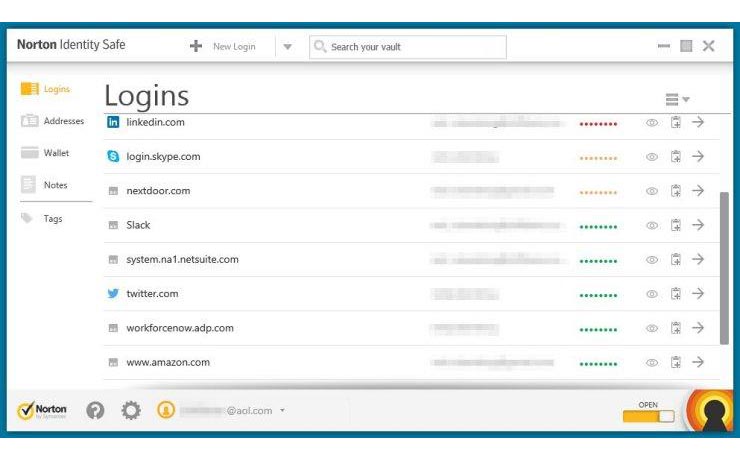Click the Skype site logo
The image size is (740, 460).
click(x=113, y=156)
